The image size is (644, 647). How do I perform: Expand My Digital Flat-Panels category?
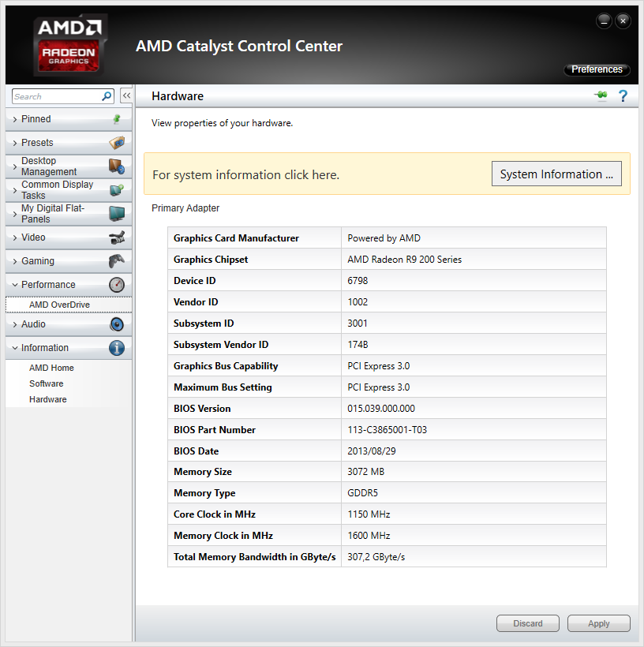52,214
